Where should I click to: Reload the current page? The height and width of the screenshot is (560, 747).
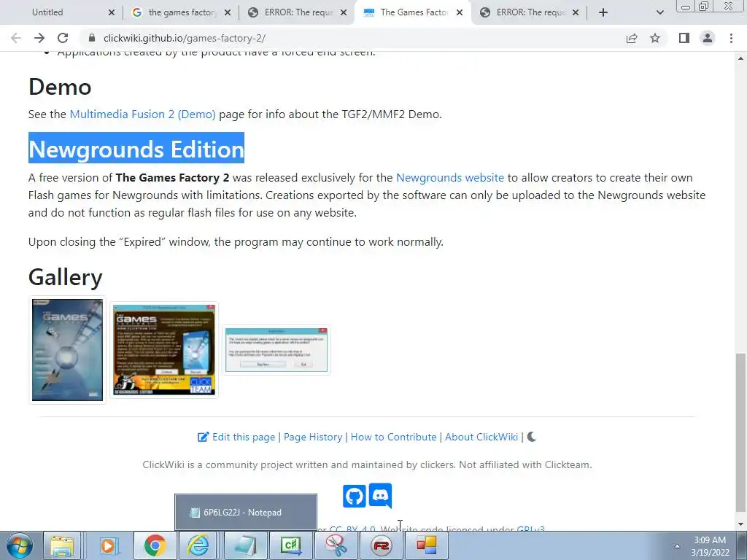point(63,38)
